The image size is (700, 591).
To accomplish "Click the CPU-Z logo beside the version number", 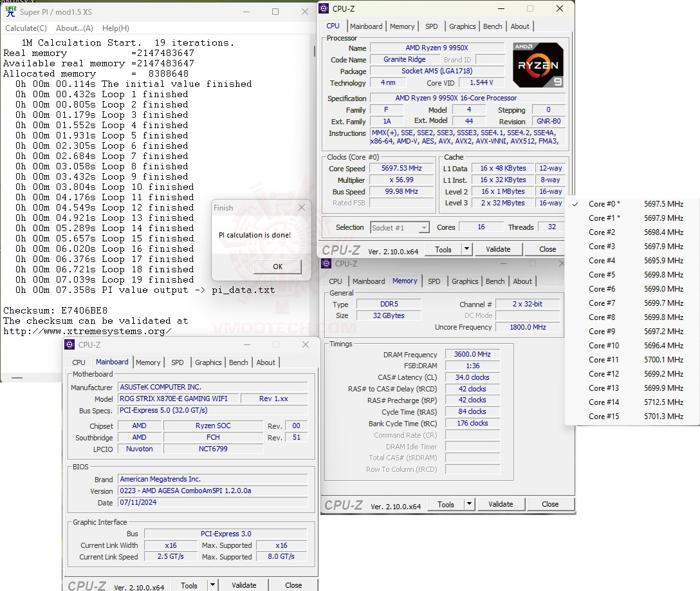I will click(x=342, y=249).
